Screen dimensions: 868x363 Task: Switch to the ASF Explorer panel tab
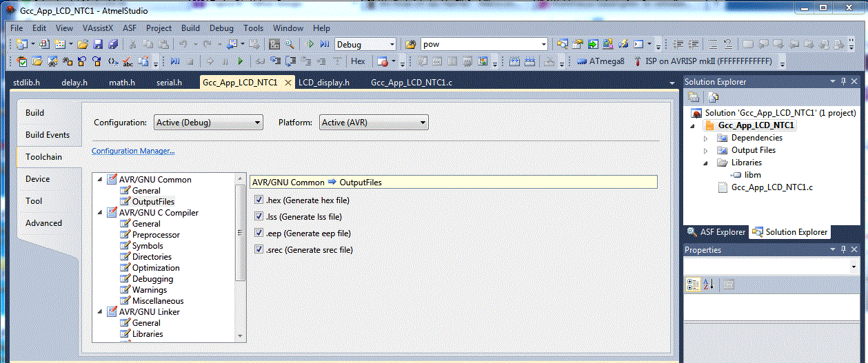(x=717, y=232)
